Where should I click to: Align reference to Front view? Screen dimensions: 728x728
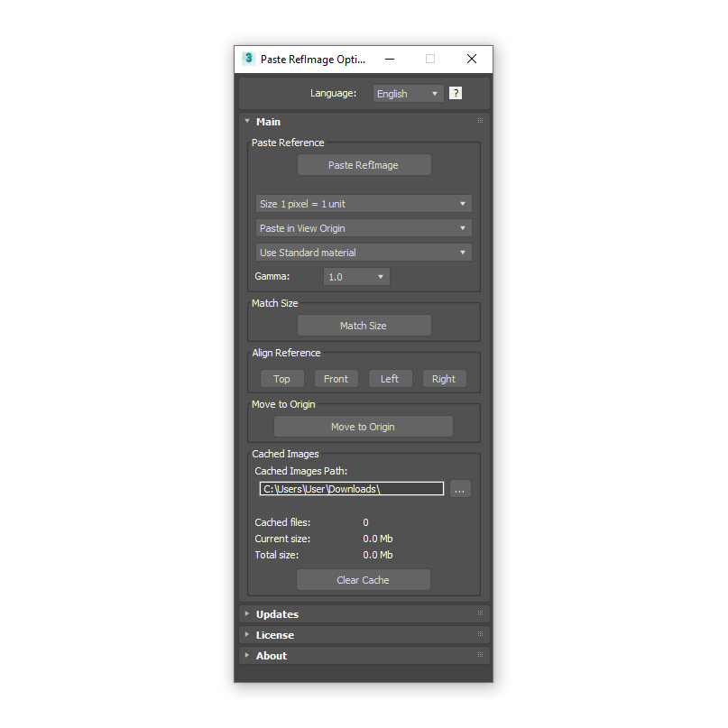pos(336,379)
